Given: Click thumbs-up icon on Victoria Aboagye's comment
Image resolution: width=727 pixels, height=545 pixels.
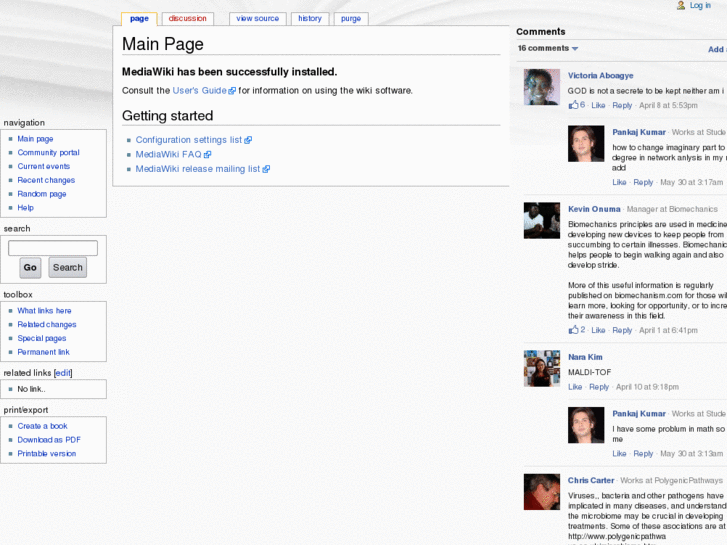Looking at the screenshot, I should pos(574,105).
